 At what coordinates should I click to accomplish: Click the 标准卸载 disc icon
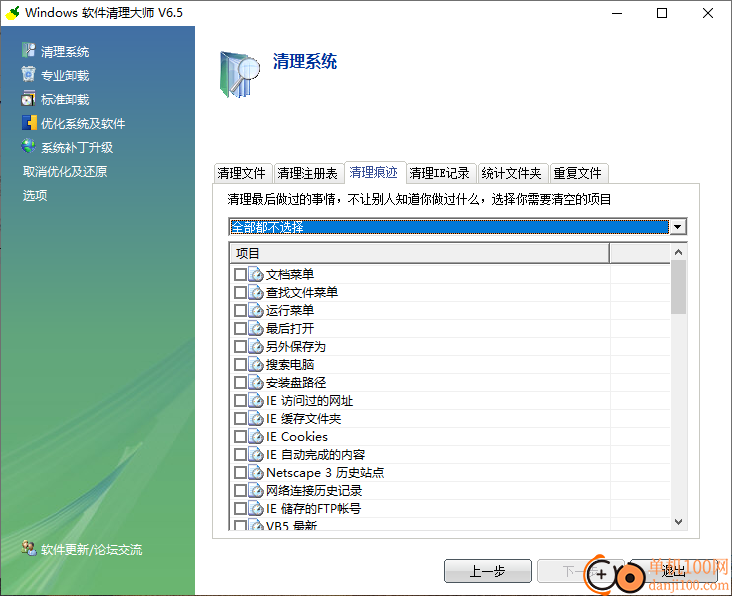pos(28,98)
